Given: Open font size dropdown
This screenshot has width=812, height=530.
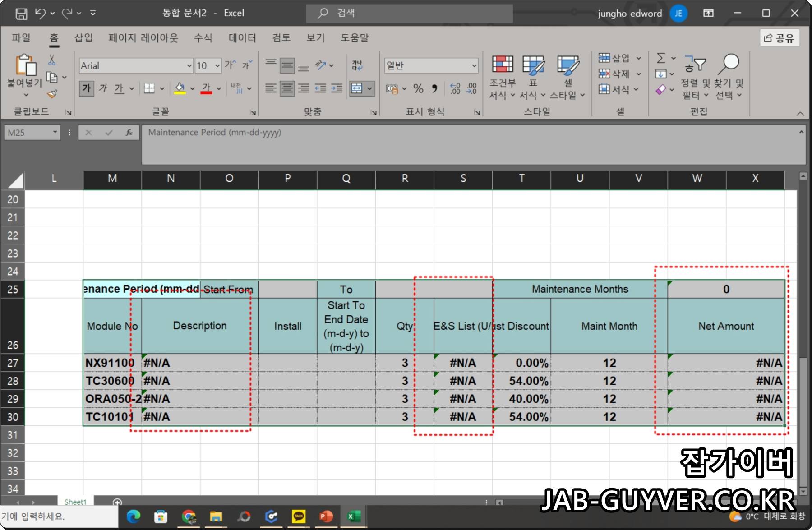Looking at the screenshot, I should [x=217, y=66].
